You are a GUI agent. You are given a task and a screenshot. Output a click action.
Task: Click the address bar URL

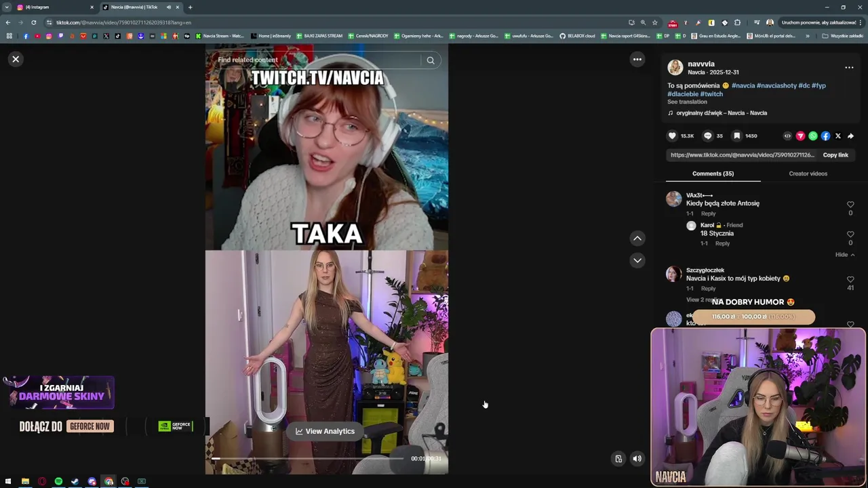pyautogui.click(x=123, y=22)
